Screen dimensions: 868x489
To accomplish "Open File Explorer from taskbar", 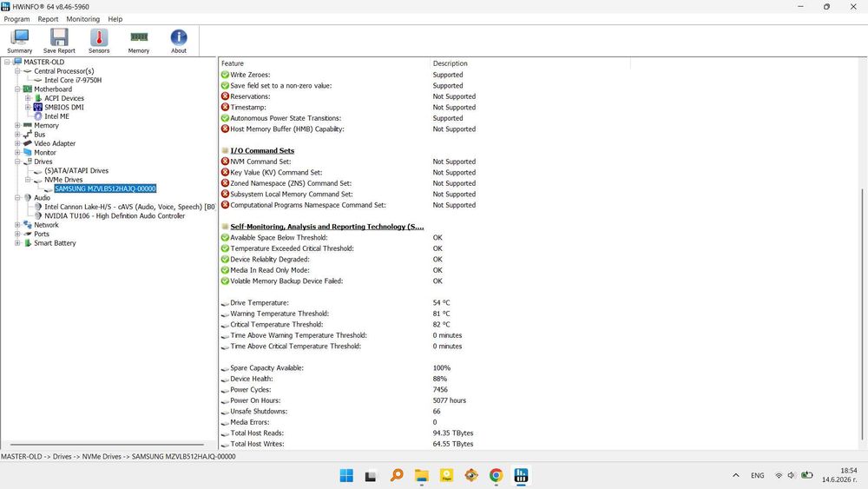I will click(421, 475).
